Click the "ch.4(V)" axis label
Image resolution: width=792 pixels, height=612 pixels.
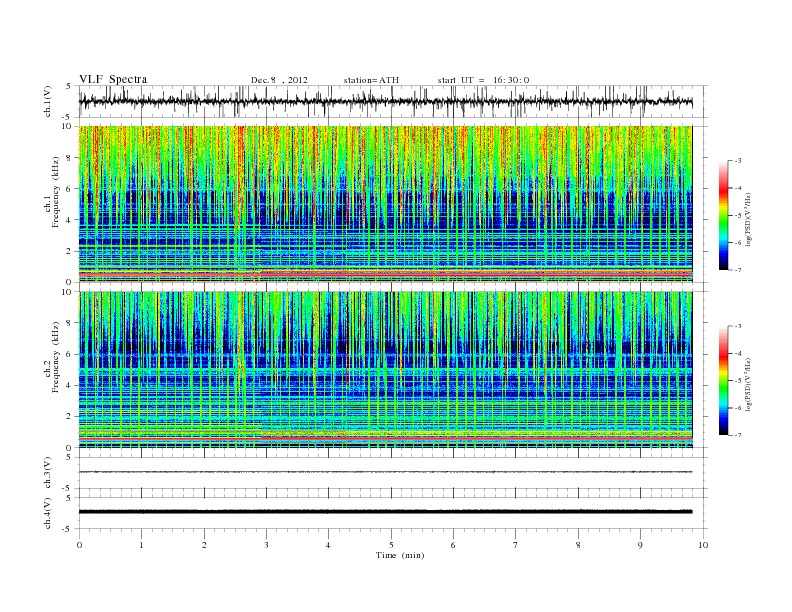click(48, 513)
